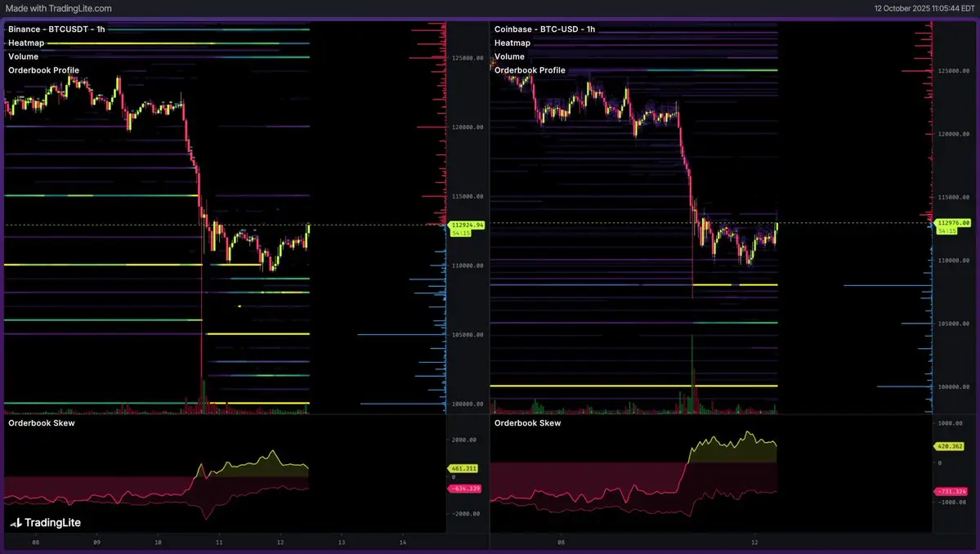
Task: Select the Volume indicator label on Coinbase chart
Action: (x=509, y=57)
